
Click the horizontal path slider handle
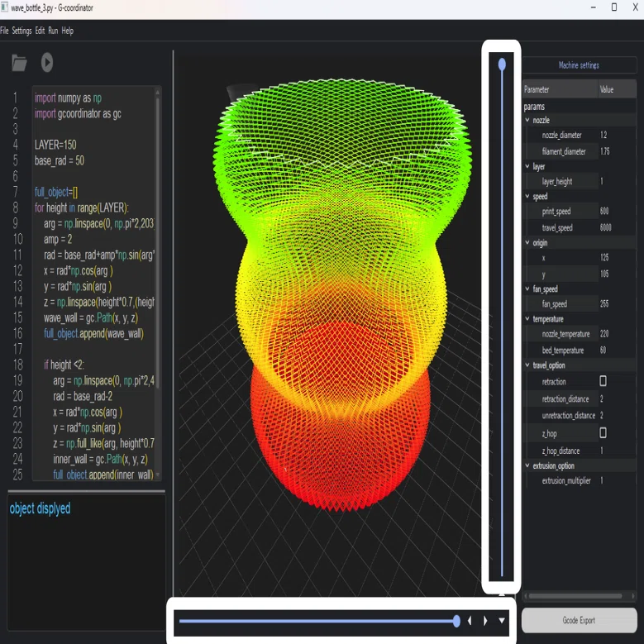pyautogui.click(x=456, y=621)
